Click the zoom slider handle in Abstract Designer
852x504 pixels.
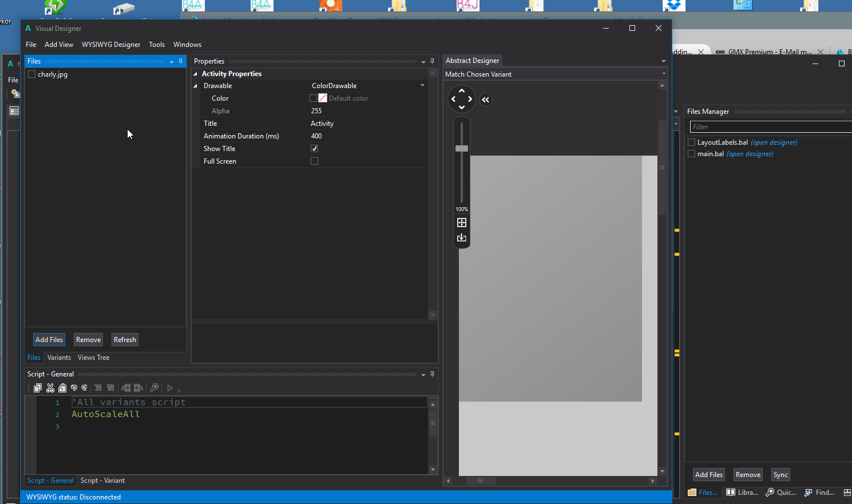coord(462,149)
